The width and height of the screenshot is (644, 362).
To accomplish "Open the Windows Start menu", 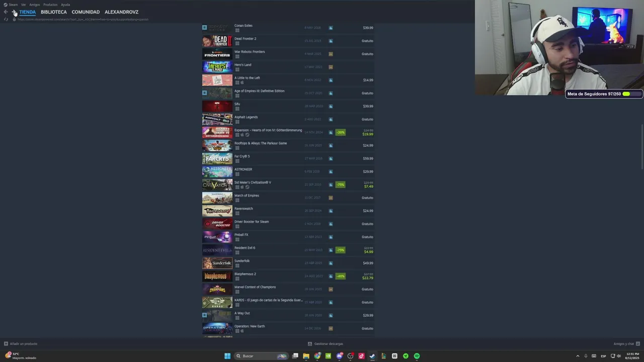I will click(x=227, y=356).
